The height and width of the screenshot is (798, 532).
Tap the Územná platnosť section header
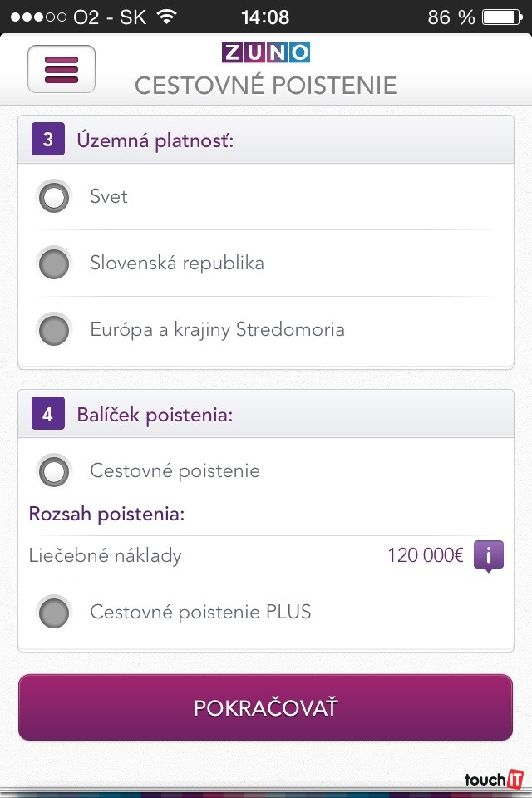tap(155, 140)
